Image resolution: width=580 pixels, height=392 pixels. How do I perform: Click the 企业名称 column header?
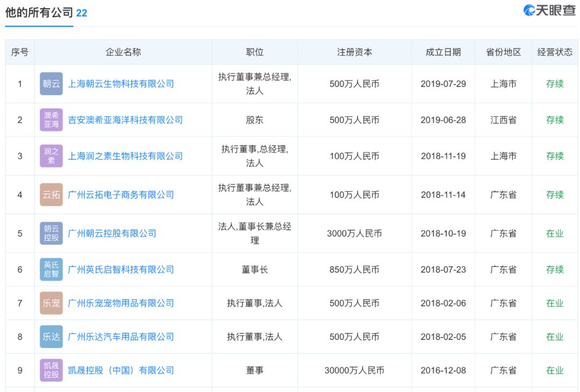[123, 52]
